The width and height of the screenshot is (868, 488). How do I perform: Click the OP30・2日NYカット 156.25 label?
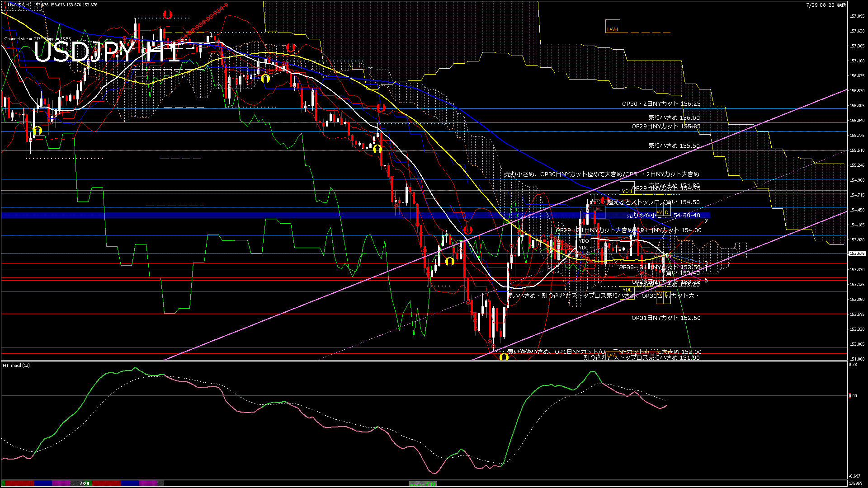pyautogui.click(x=661, y=104)
